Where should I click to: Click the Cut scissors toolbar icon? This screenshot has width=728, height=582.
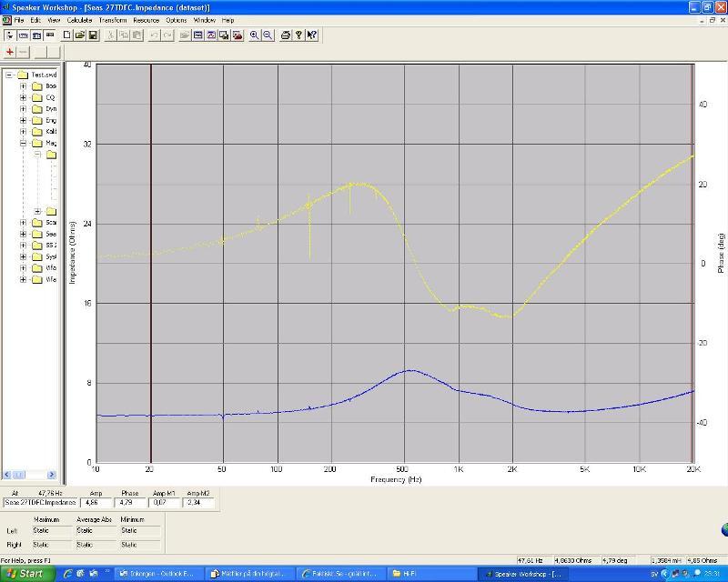click(110, 35)
